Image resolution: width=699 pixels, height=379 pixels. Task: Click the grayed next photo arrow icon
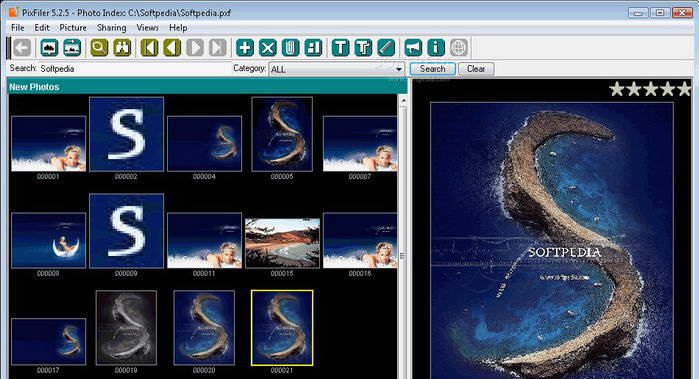coord(195,48)
